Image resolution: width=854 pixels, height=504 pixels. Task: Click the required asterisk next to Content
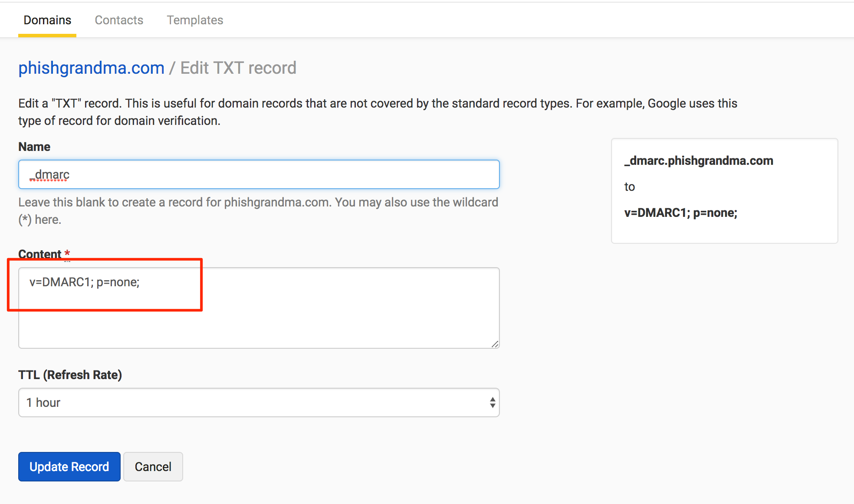(67, 253)
